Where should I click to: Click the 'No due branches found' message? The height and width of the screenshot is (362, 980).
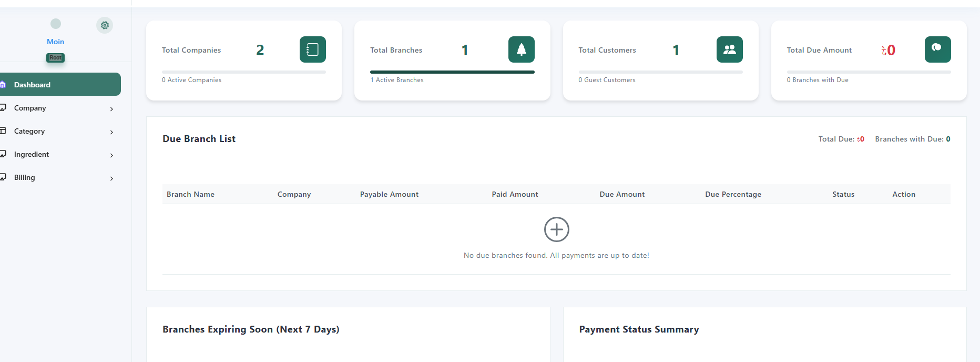(x=556, y=255)
